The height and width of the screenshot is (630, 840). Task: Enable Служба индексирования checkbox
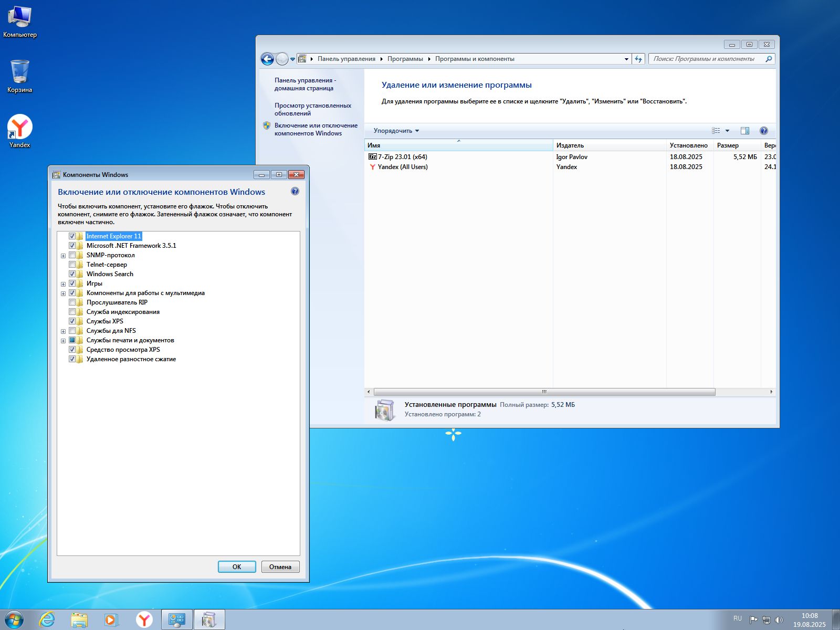click(x=72, y=312)
